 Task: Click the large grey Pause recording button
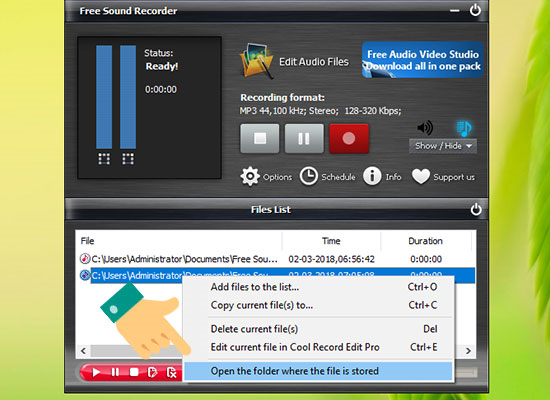(304, 138)
